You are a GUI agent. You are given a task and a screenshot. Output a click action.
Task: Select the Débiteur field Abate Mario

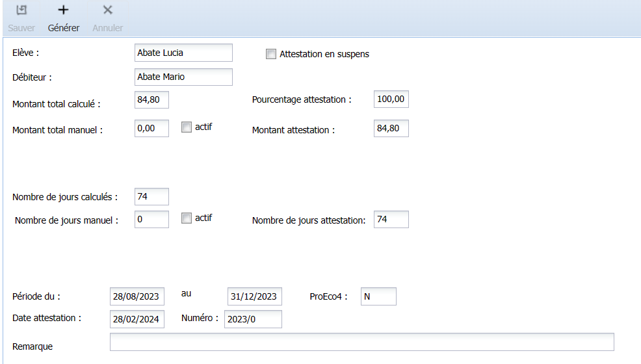pos(183,77)
